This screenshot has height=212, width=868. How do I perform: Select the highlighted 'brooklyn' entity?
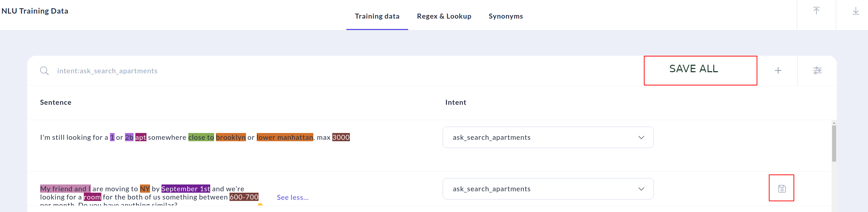point(231,137)
